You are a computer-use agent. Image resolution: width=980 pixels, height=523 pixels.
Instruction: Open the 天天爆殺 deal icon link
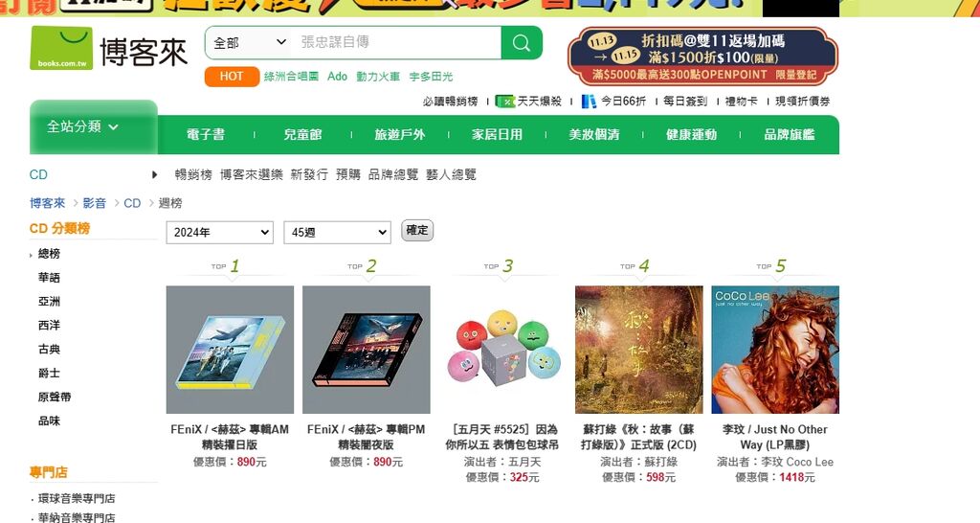(x=505, y=102)
